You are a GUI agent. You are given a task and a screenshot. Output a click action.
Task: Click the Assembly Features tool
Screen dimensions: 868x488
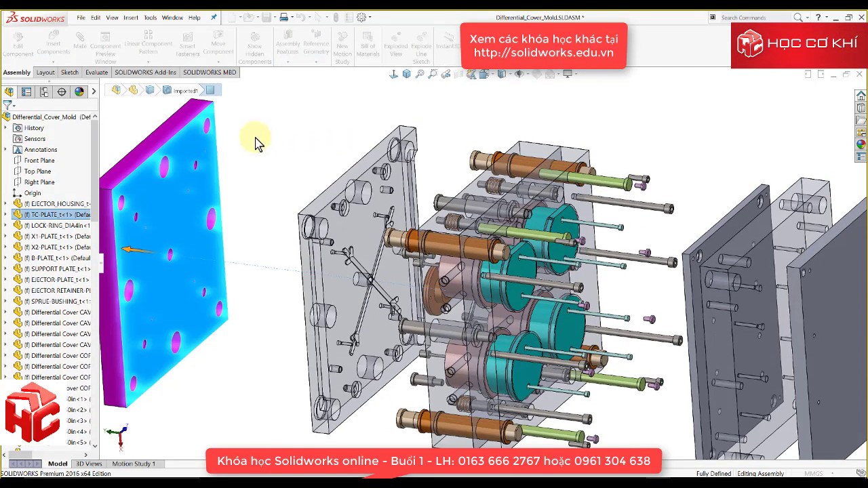[x=288, y=43]
